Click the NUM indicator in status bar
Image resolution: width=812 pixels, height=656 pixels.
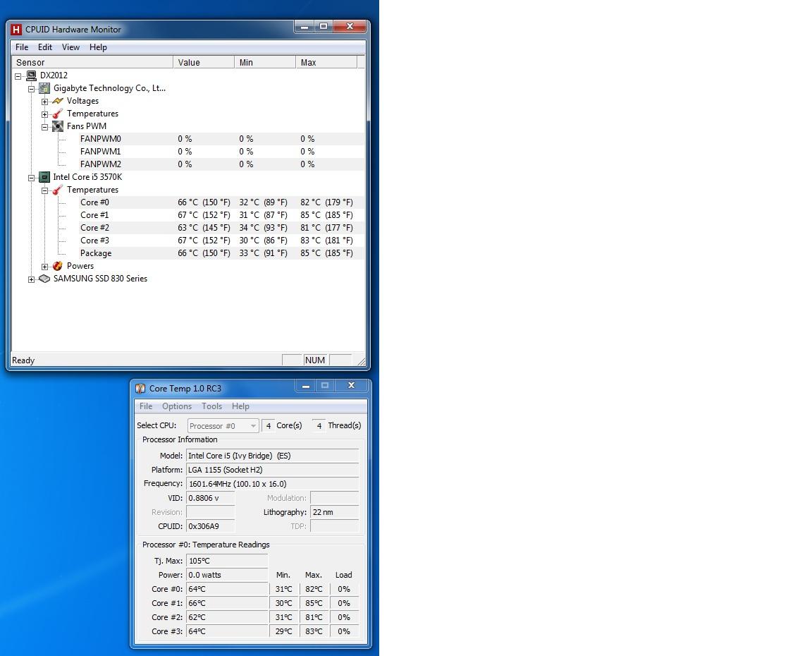(315, 360)
